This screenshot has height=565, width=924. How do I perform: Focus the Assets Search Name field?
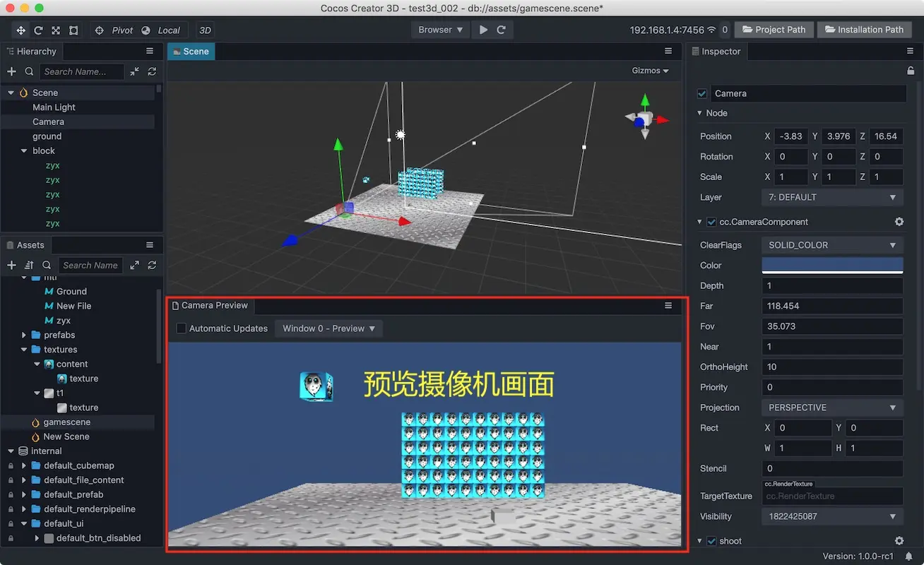coord(90,265)
